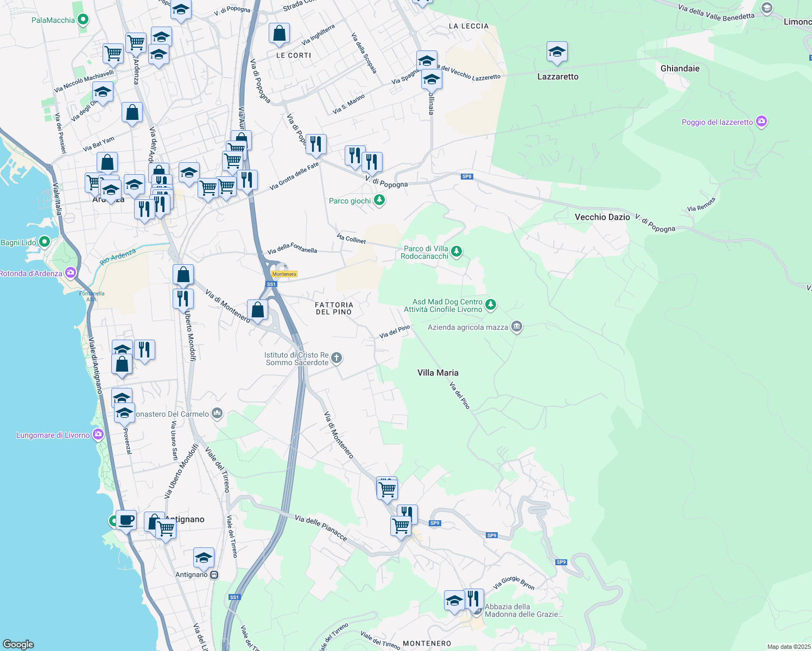This screenshot has width=812, height=651.
Task: Click the Villa Maria place label
Action: (x=437, y=373)
